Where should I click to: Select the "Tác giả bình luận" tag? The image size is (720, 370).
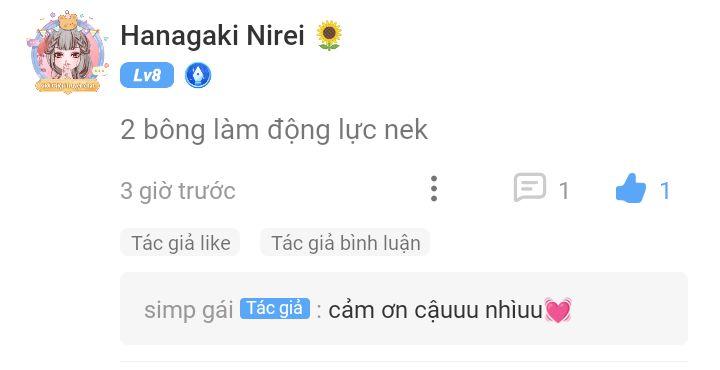(x=345, y=243)
